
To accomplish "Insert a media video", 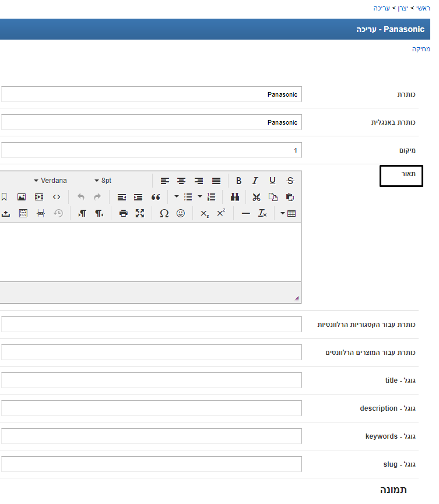I will click(x=39, y=197).
